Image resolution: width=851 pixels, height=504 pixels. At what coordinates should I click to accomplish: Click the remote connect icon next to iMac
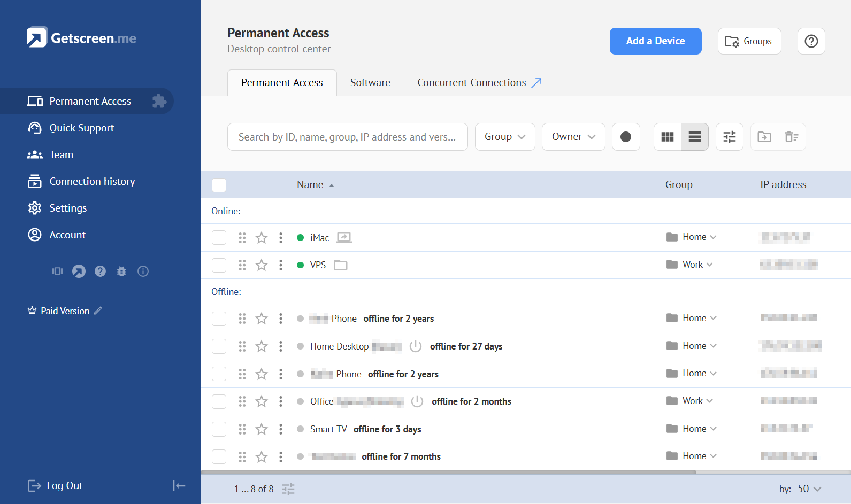[343, 237]
